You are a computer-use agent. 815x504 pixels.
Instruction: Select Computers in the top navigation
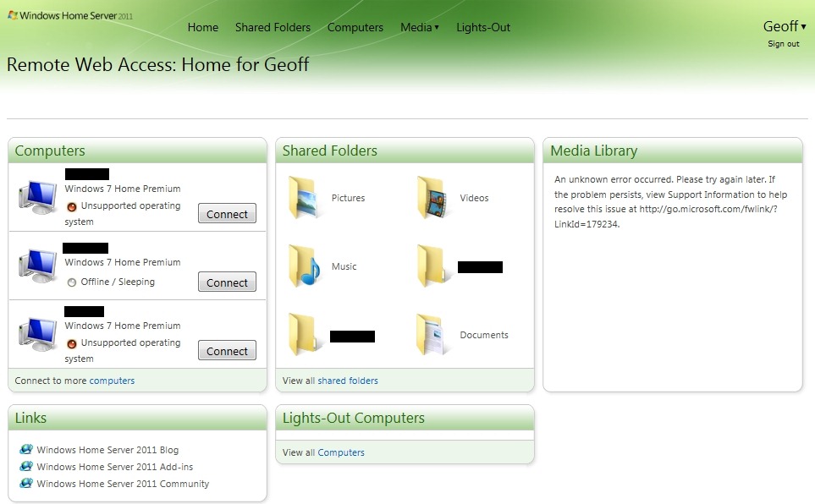355,27
